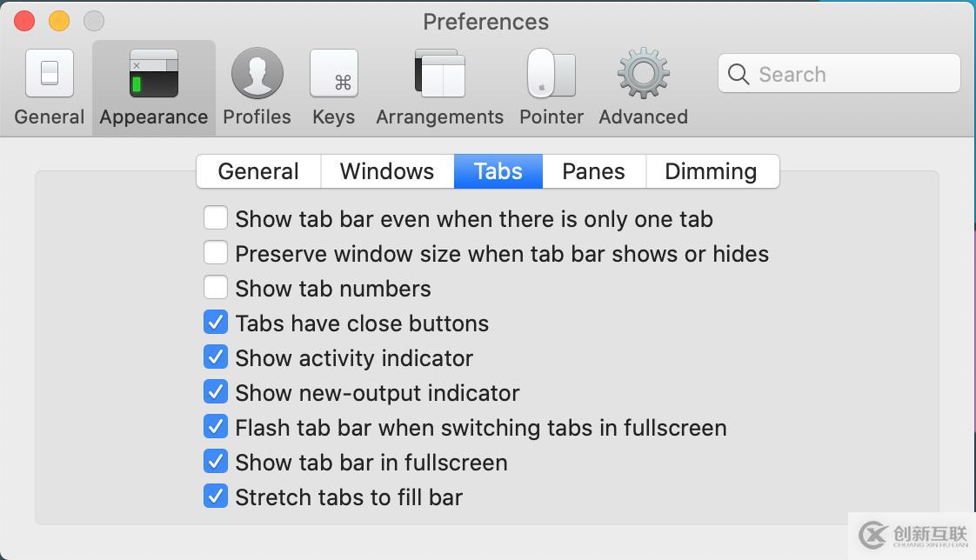Open the Advanced gear icon
Viewport: 976px width, 560px height.
click(644, 74)
